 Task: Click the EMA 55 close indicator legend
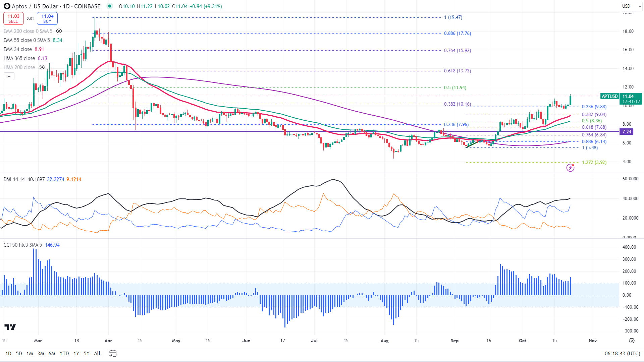coord(26,40)
